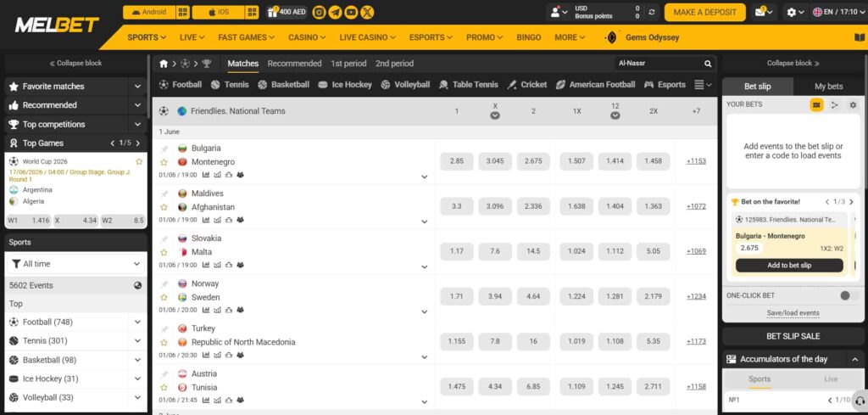Image resolution: width=868 pixels, height=415 pixels.
Task: Open the language and time dropdown
Action: 838,12
